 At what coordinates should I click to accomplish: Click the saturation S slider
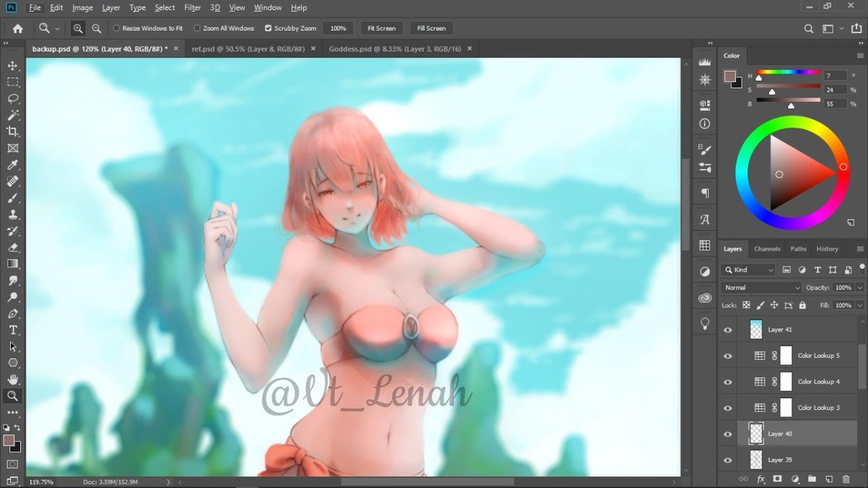788,86
